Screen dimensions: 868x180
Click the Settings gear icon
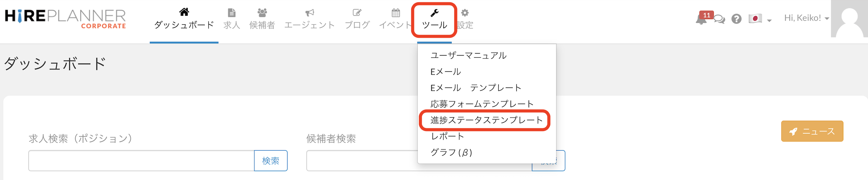click(465, 13)
